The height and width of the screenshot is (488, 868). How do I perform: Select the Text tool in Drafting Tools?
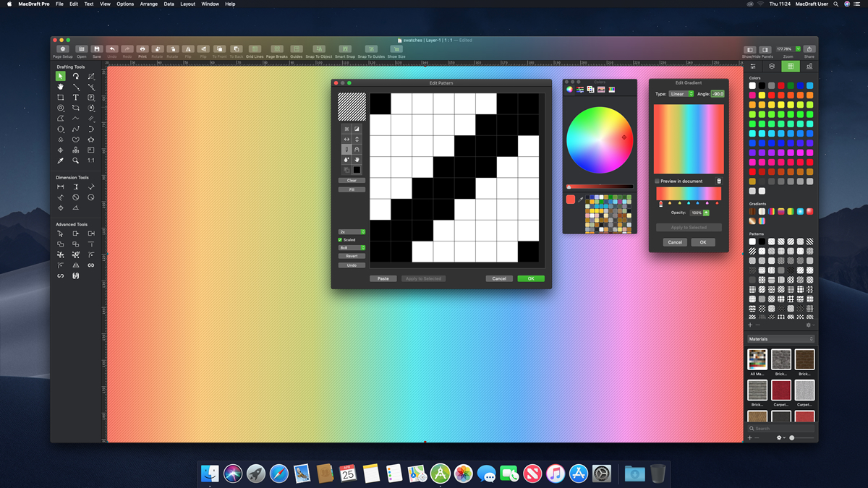coord(76,98)
